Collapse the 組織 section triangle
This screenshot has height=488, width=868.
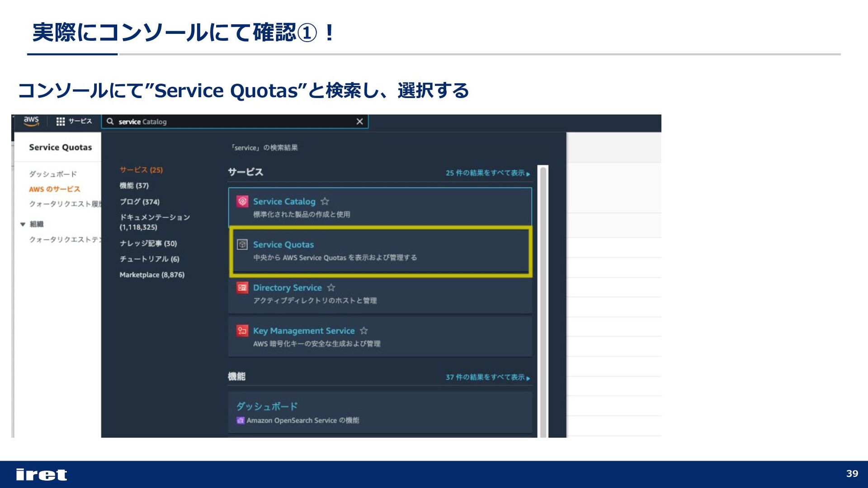23,224
